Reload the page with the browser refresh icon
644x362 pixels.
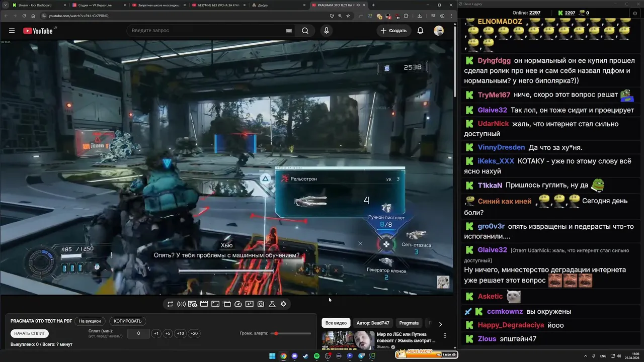(x=24, y=16)
